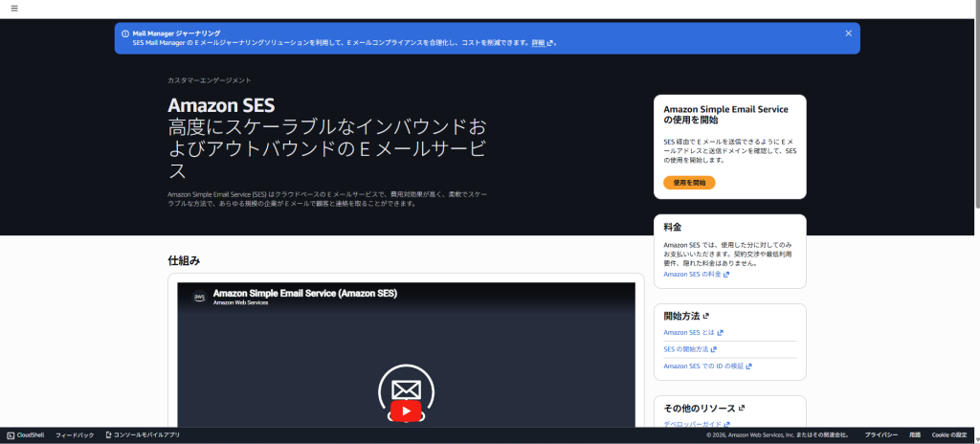Click external link icon beside 開始方法 heading
Viewport: 980px width, 444px height.
(x=706, y=316)
